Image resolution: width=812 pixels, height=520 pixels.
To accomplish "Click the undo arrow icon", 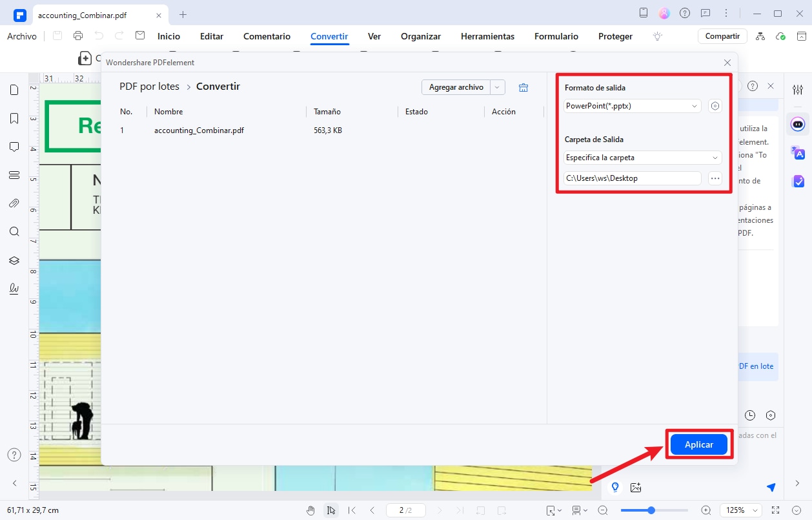I will point(99,36).
